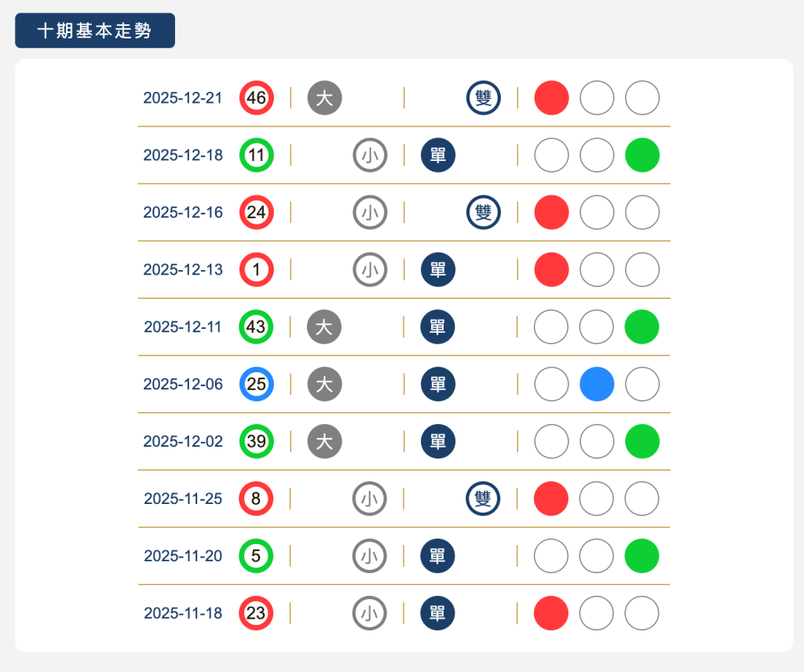
Task: Click the 十期基本走勢 header tab
Action: click(95, 31)
